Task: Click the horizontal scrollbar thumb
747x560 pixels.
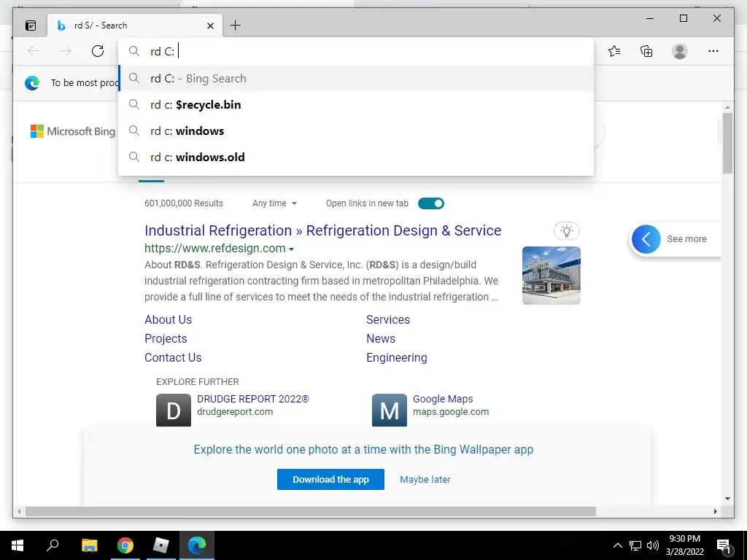Action: click(311, 511)
